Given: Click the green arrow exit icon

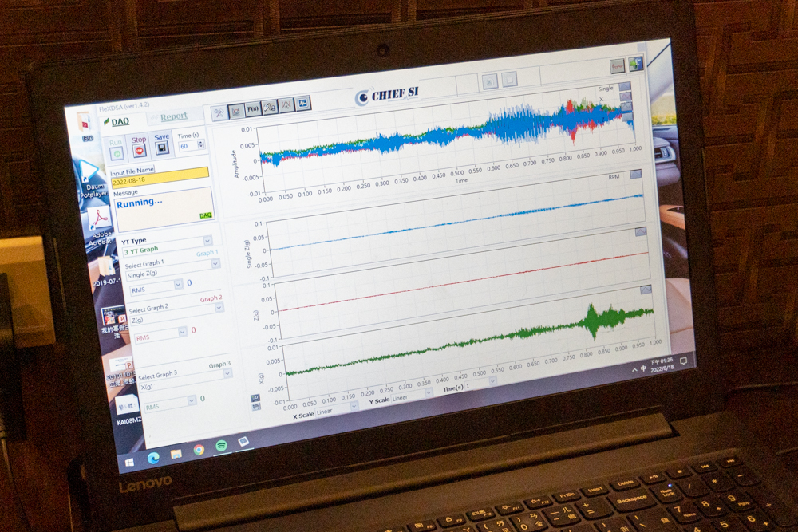Looking at the screenshot, I should (x=635, y=64).
